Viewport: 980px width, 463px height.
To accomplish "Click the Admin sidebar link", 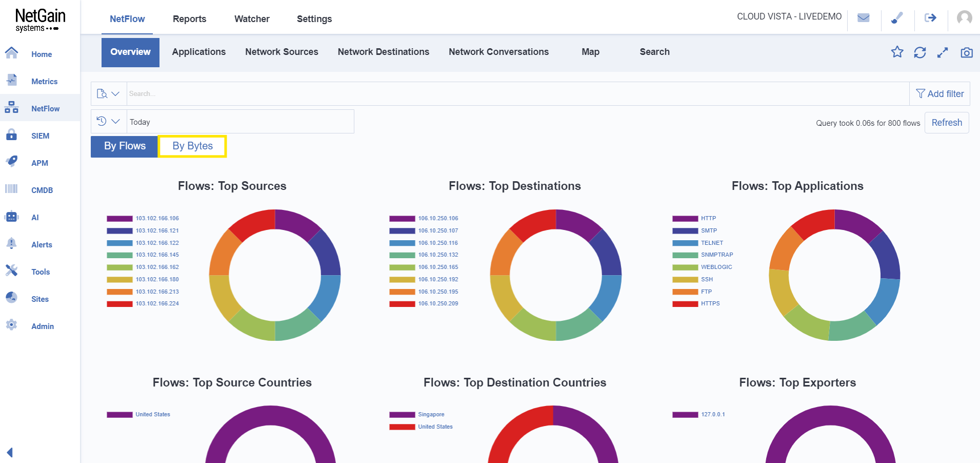I will (x=43, y=326).
